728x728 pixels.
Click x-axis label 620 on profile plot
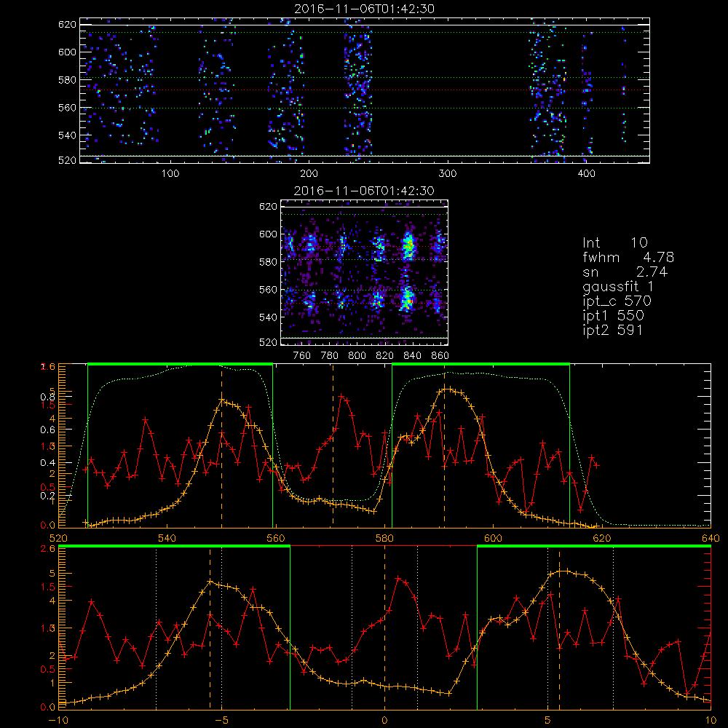tap(602, 538)
